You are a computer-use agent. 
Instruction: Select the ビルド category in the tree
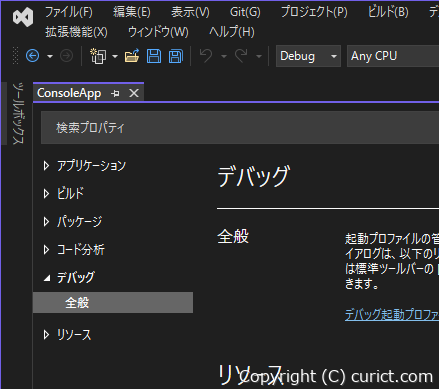pos(70,194)
